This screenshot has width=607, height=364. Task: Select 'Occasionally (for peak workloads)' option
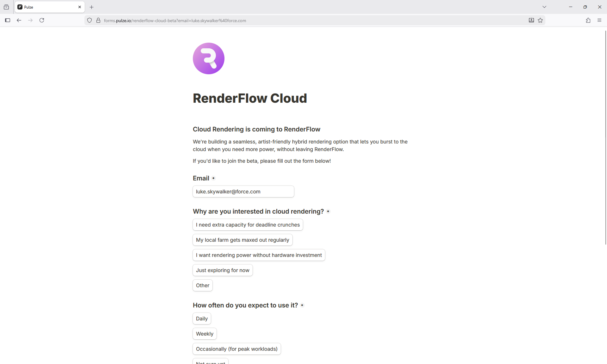(x=237, y=349)
